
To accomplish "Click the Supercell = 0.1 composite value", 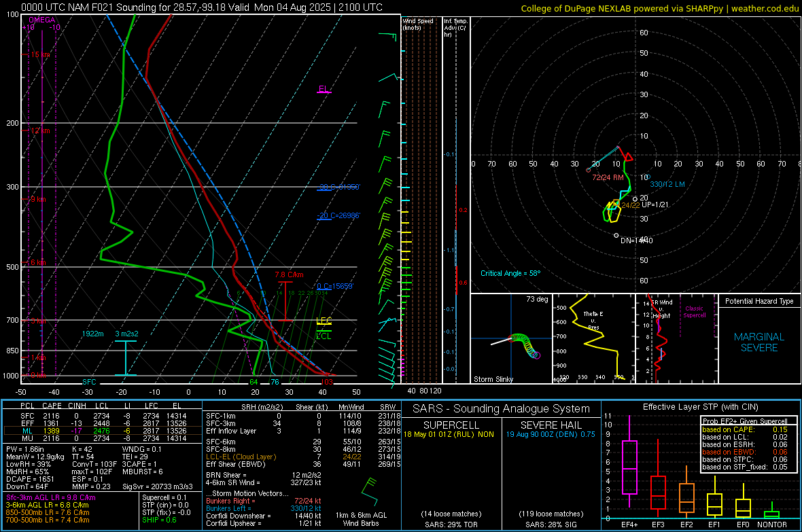I will pyautogui.click(x=164, y=498).
